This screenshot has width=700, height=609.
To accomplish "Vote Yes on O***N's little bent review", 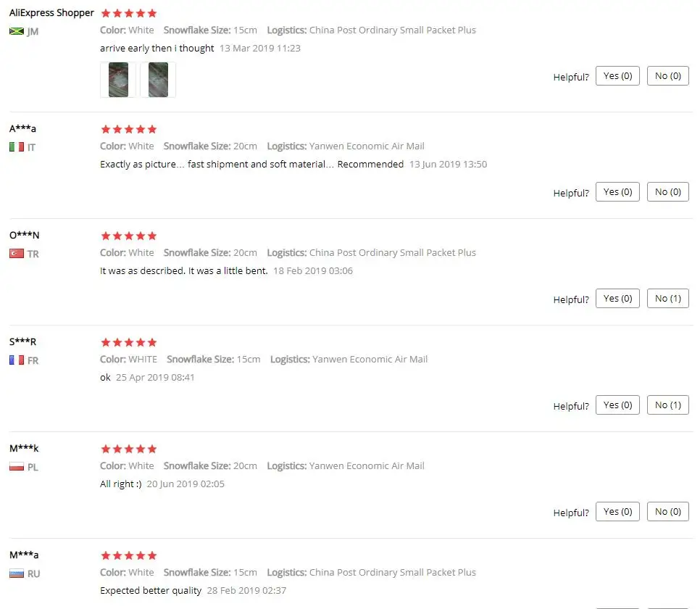I will click(x=617, y=299).
